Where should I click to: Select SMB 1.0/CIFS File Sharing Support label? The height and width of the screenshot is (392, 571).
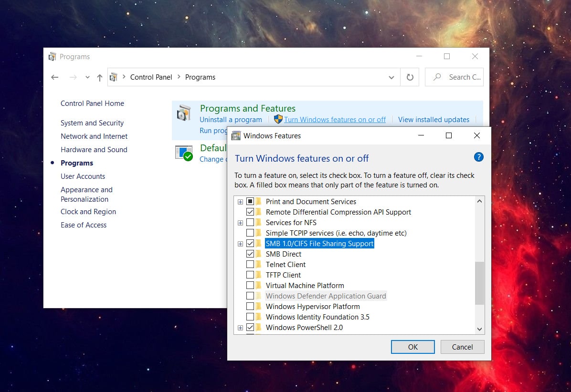(x=319, y=244)
